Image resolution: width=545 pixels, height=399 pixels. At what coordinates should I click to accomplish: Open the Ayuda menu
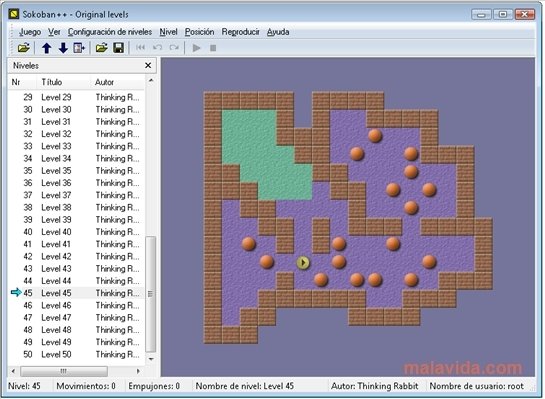pos(278,32)
